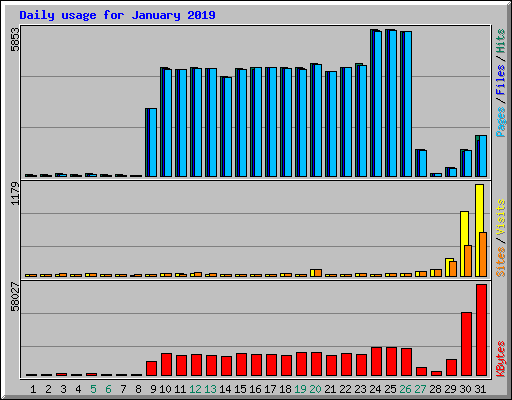Click the 5853 hits axis value

(x=15, y=39)
